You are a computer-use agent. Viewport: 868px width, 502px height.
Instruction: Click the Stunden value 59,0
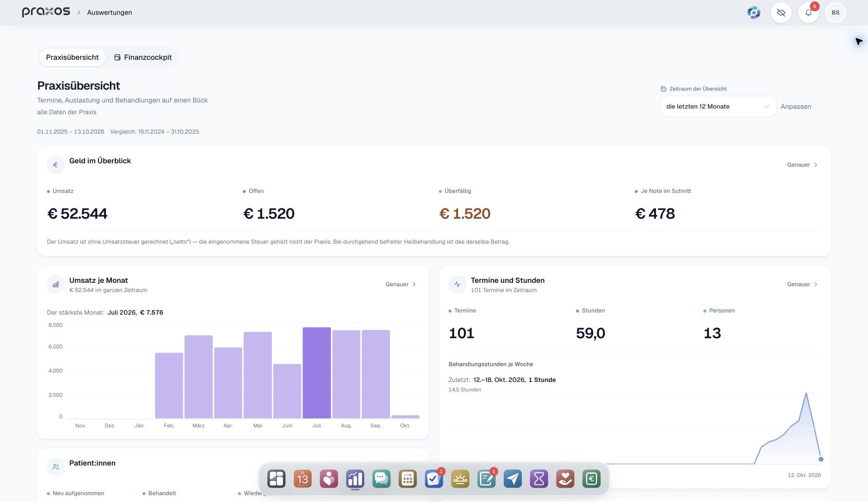point(590,333)
